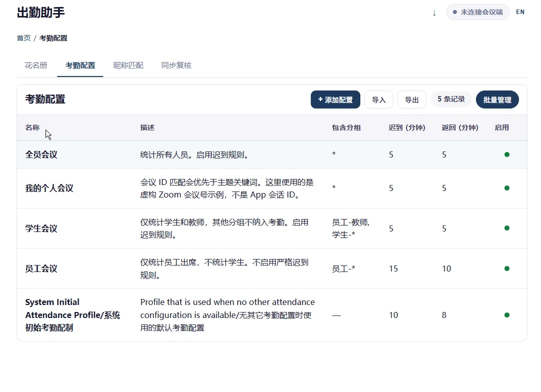The image size is (541, 392).
Task: Click the description mentioning Zoom 会议号示例
Action: (227, 188)
